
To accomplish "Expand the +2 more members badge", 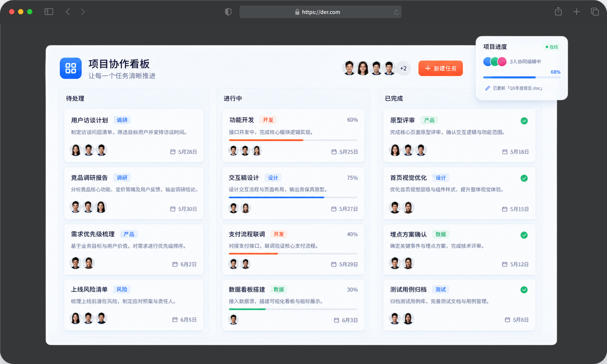I will click(x=403, y=68).
